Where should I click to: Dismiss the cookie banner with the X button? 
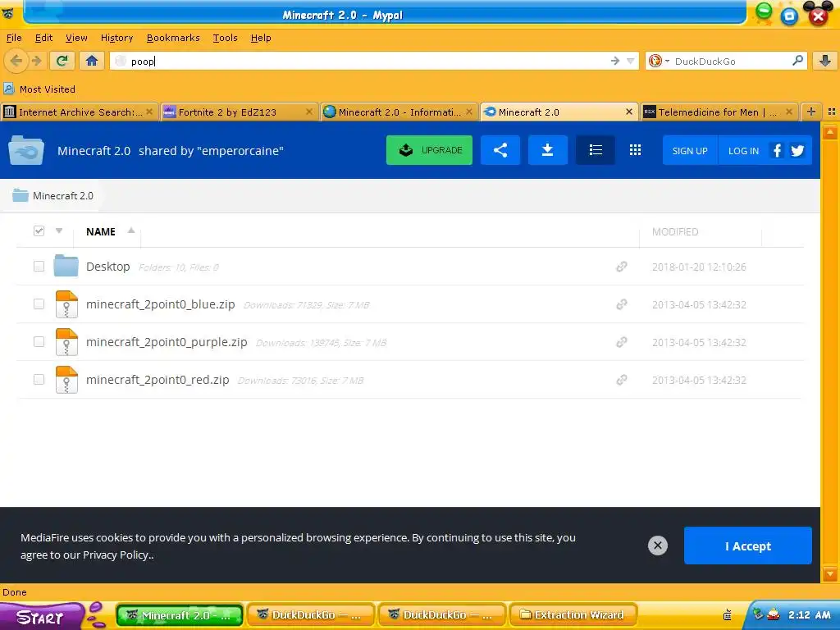[657, 546]
